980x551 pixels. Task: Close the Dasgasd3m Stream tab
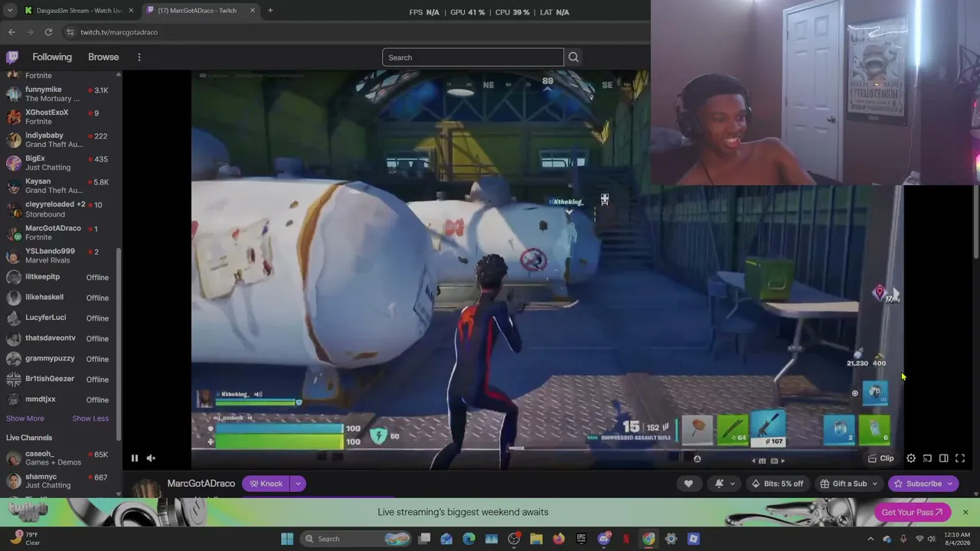131,11
